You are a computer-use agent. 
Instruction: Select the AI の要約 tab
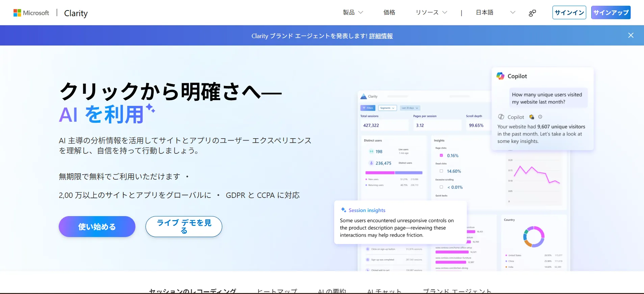click(x=332, y=291)
